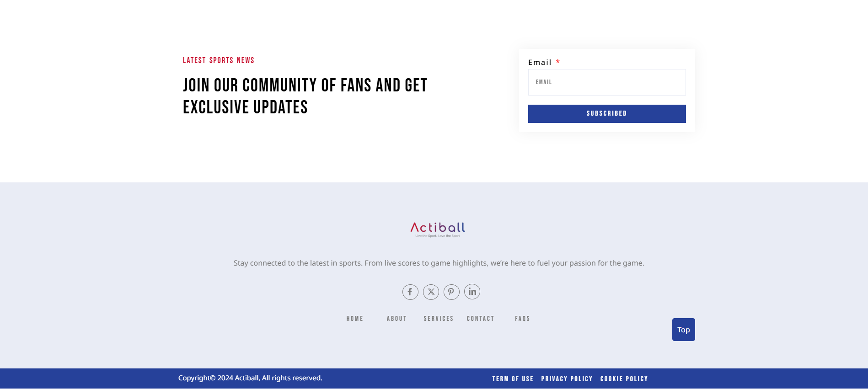The width and height of the screenshot is (868, 389).
Task: Click the 'Join our community' heading
Action: (x=305, y=96)
